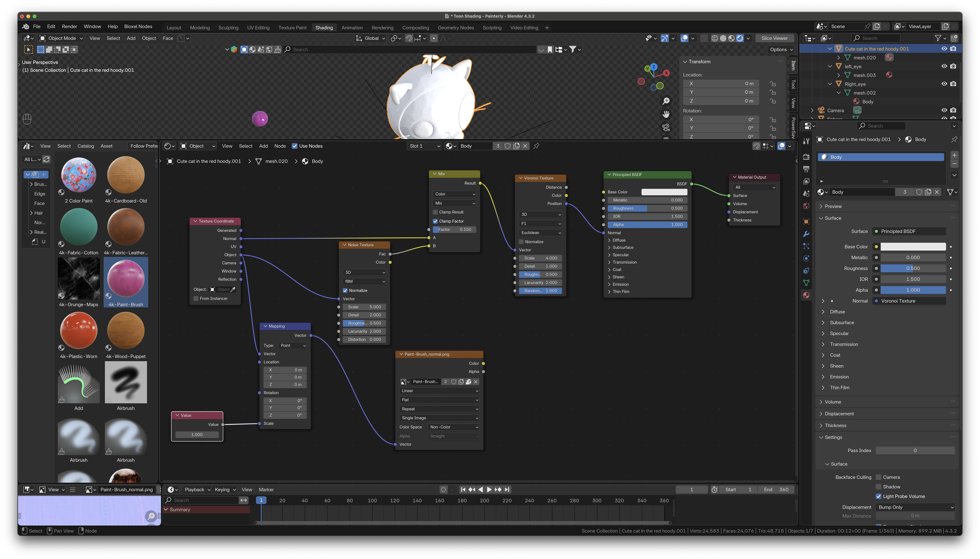This screenshot has height=559, width=980.
Task: Click the viewport pan hand icon
Action: tap(666, 114)
